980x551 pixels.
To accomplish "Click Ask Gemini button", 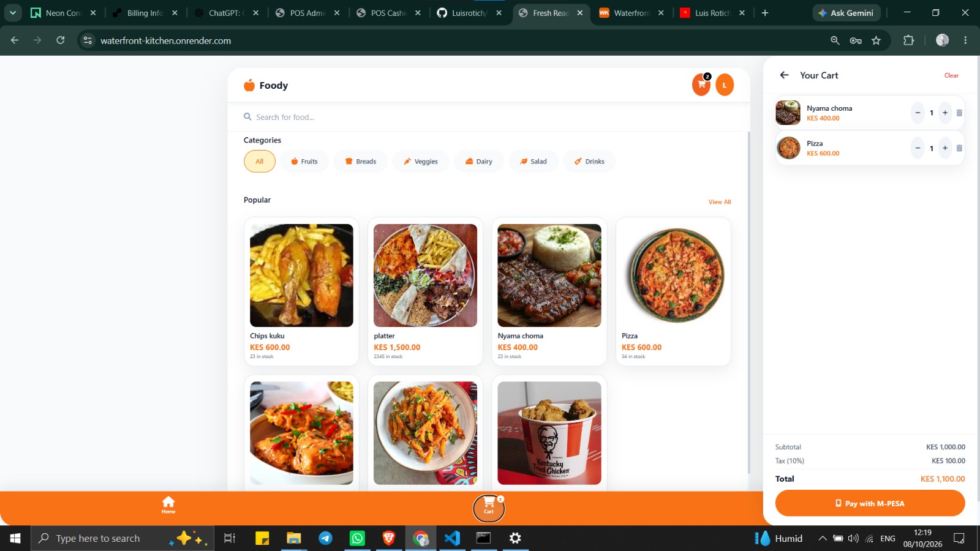I will point(846,13).
